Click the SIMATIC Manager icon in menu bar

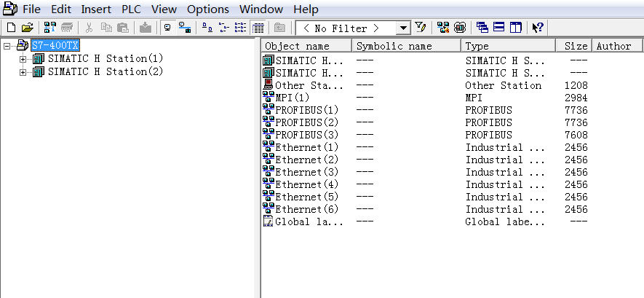[10, 8]
